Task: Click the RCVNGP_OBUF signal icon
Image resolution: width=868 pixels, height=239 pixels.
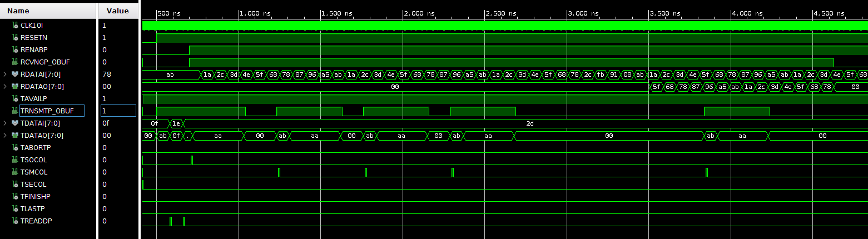Action: (x=15, y=62)
